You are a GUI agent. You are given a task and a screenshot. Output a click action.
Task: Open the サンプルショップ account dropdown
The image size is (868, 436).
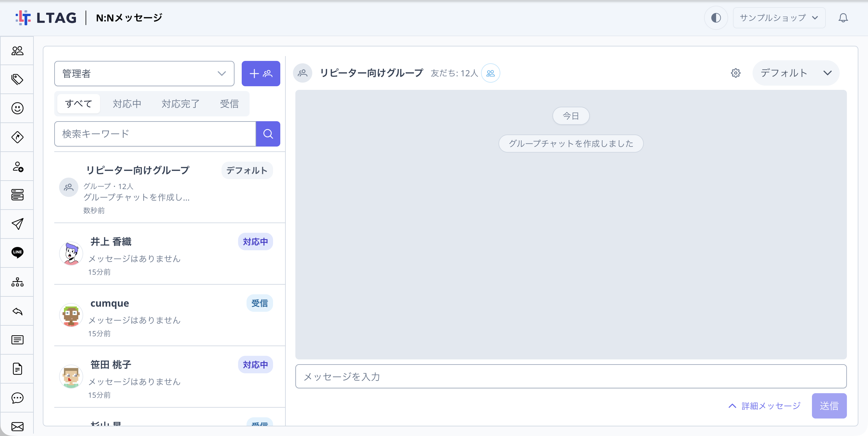pos(779,18)
